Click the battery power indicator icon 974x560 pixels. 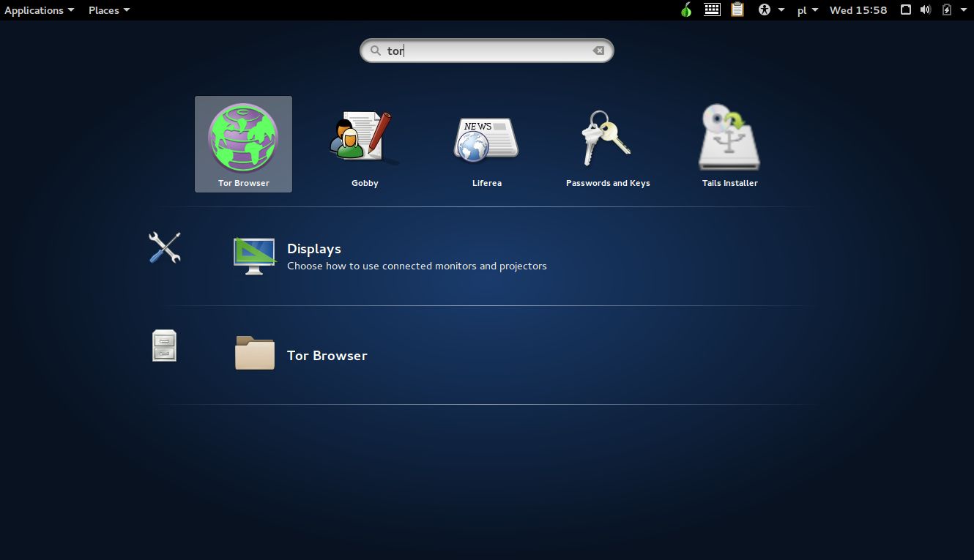(x=946, y=10)
